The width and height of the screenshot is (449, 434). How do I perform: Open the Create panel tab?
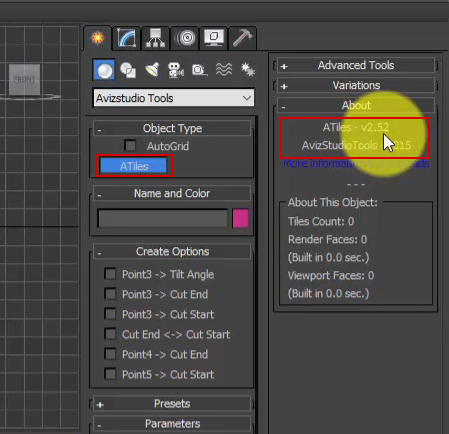98,38
